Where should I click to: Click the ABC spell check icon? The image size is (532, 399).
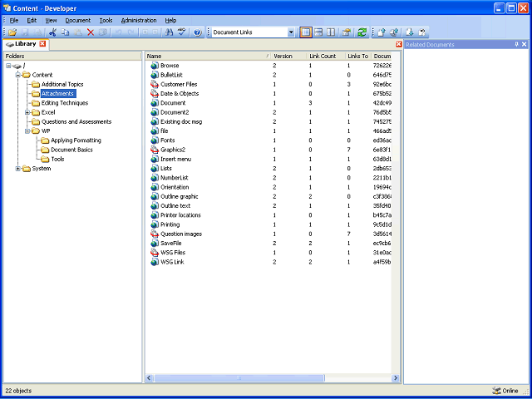click(x=182, y=32)
